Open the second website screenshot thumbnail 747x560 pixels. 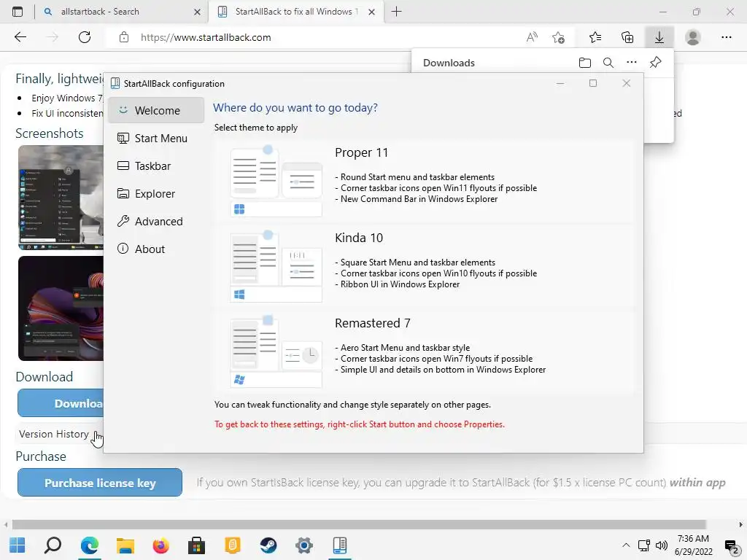[61, 308]
